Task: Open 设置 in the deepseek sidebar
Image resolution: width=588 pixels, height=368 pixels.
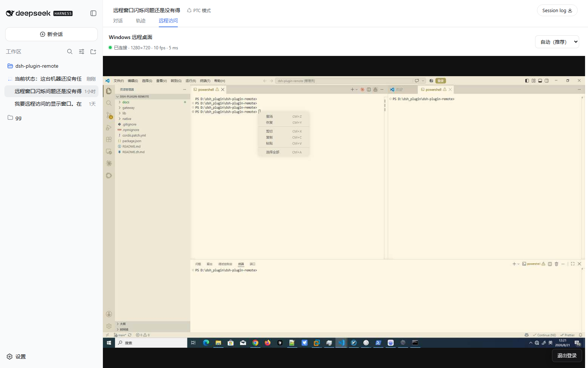Action: click(x=17, y=357)
